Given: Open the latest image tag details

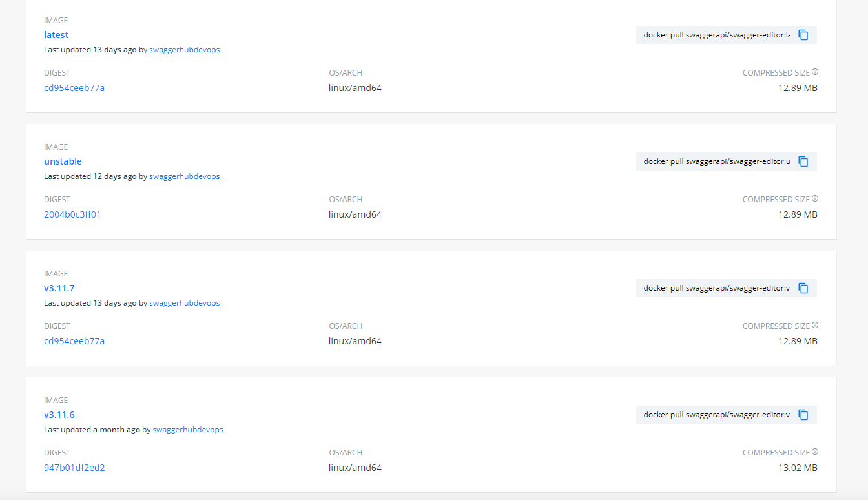Looking at the screenshot, I should (56, 34).
